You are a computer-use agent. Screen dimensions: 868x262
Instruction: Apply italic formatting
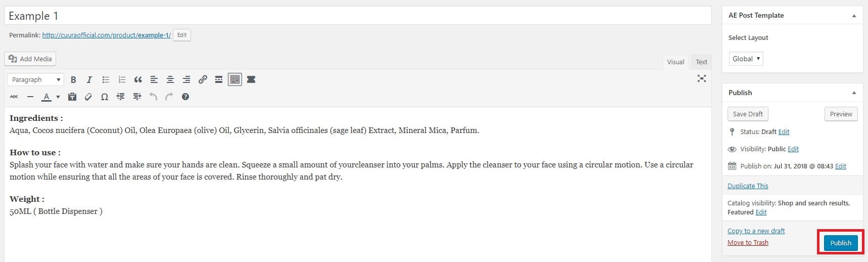click(89, 79)
